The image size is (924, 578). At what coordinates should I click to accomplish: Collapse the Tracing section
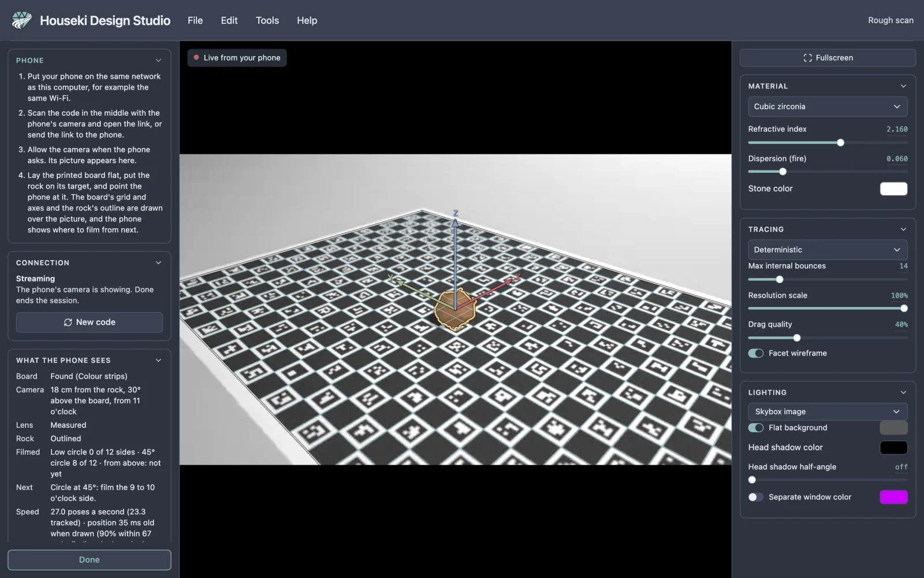coord(903,229)
